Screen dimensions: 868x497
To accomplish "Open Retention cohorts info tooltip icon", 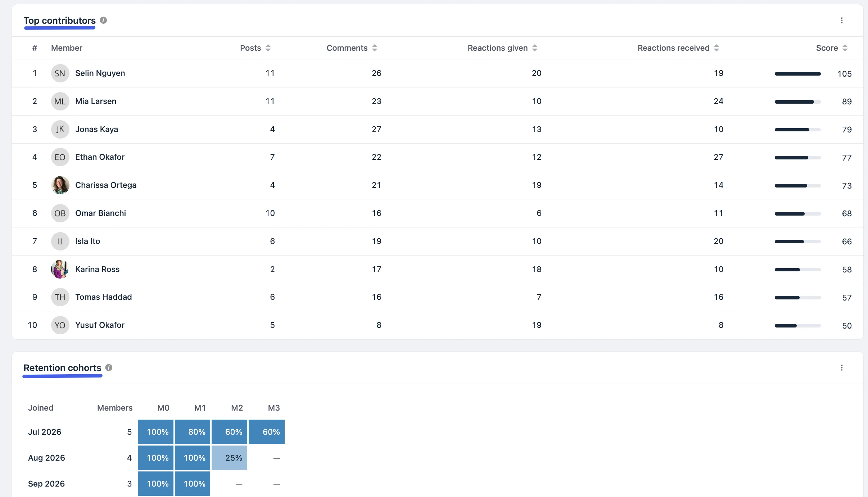I will click(x=109, y=367).
